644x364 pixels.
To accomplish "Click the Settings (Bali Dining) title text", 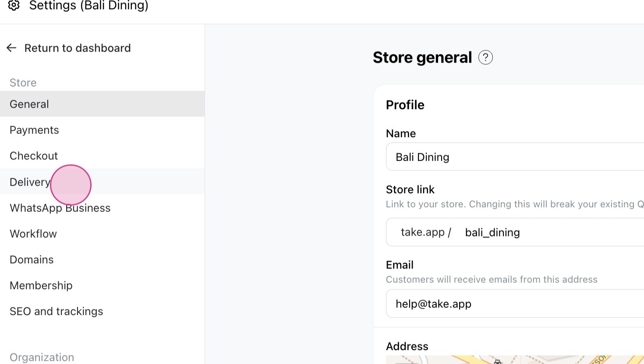I will 88,6.
